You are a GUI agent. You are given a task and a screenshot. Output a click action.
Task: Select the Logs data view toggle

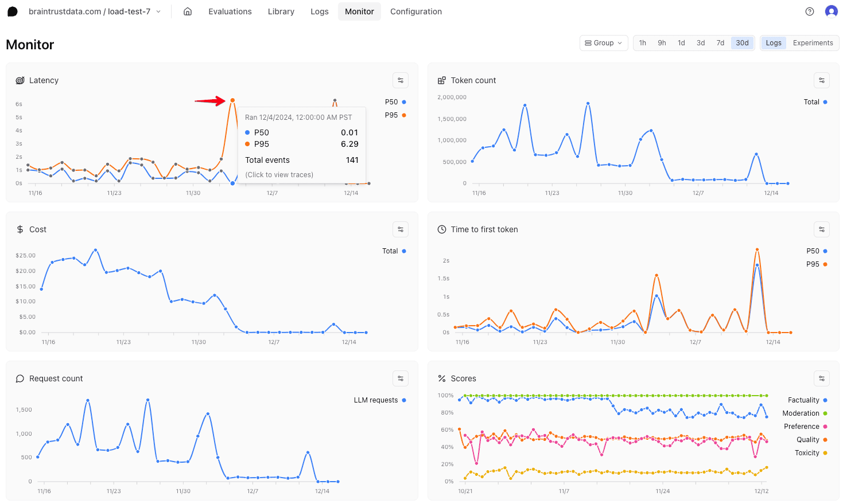774,43
